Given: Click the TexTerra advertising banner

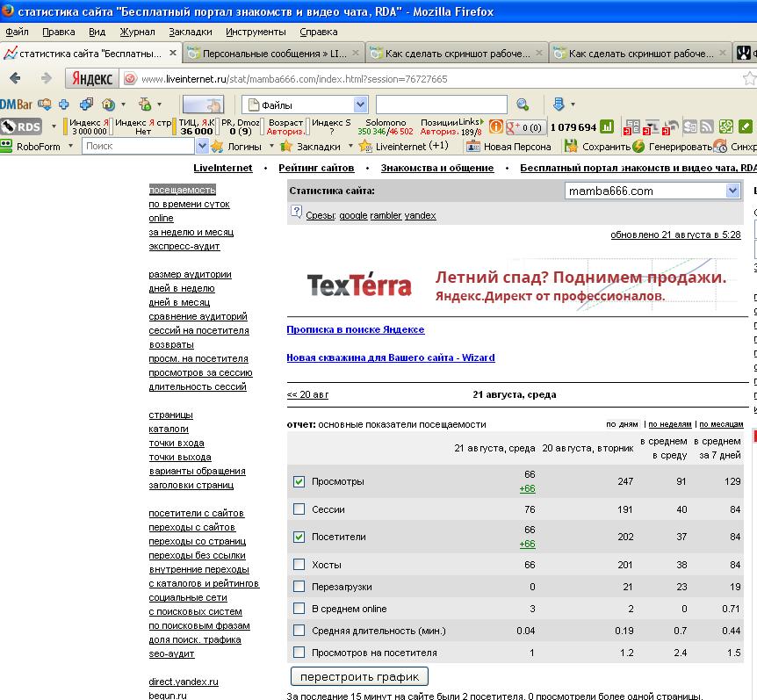Looking at the screenshot, I should (517, 285).
